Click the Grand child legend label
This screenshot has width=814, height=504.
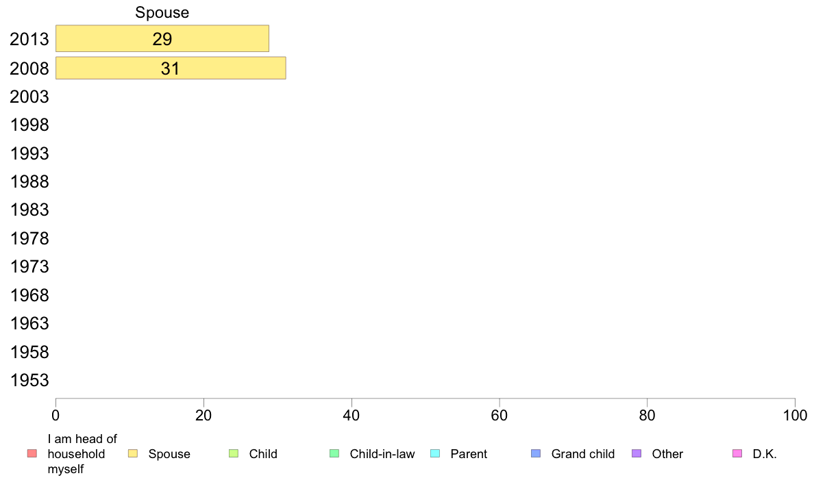(583, 454)
